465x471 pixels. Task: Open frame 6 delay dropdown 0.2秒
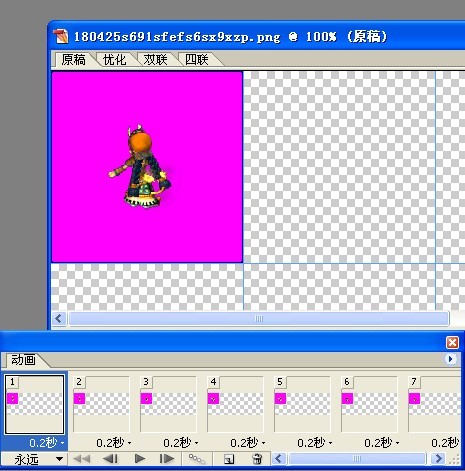click(382, 443)
